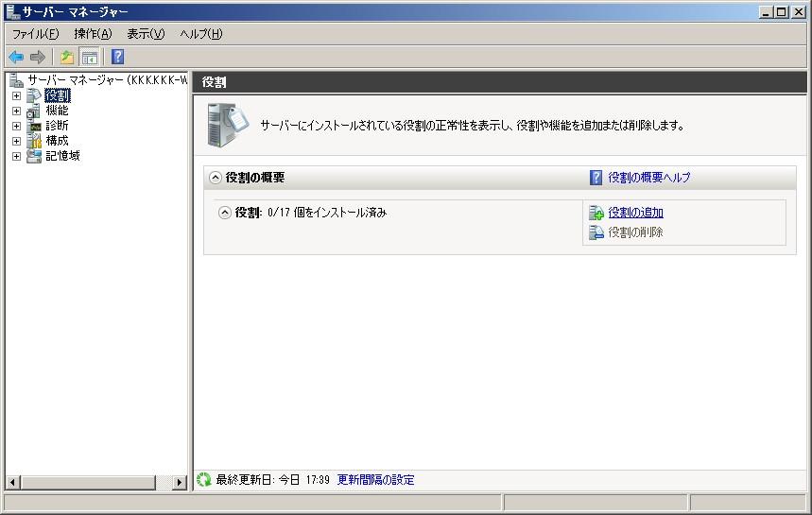Expand the 構成 tree node with plus box
This screenshot has height=515, width=812.
(x=16, y=141)
